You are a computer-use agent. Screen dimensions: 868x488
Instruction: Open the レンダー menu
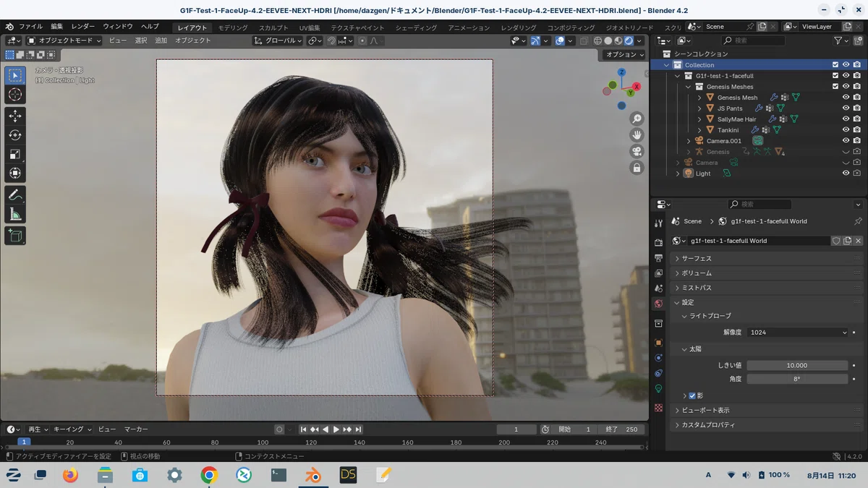click(x=82, y=27)
